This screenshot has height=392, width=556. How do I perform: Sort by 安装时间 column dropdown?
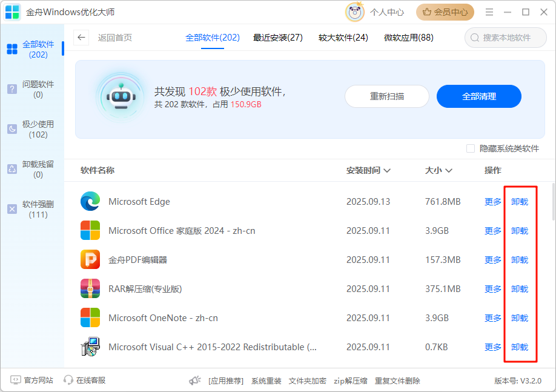368,170
